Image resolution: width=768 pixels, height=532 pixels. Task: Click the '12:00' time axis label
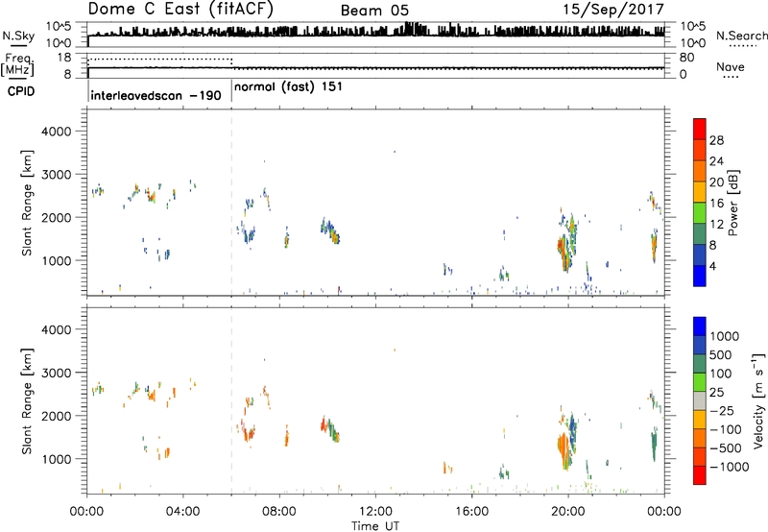coord(375,512)
